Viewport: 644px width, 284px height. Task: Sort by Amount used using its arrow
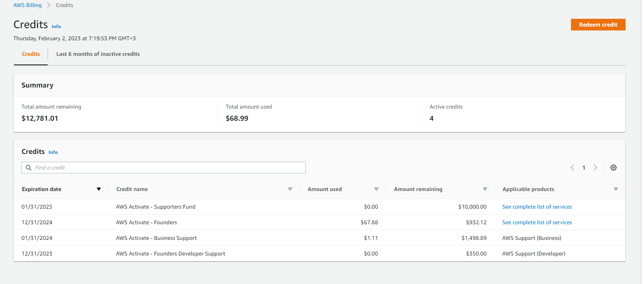pyautogui.click(x=376, y=189)
